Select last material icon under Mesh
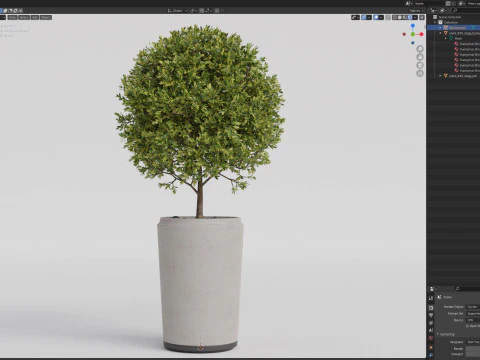Screen dimensions: 480x360 [x=456, y=71]
